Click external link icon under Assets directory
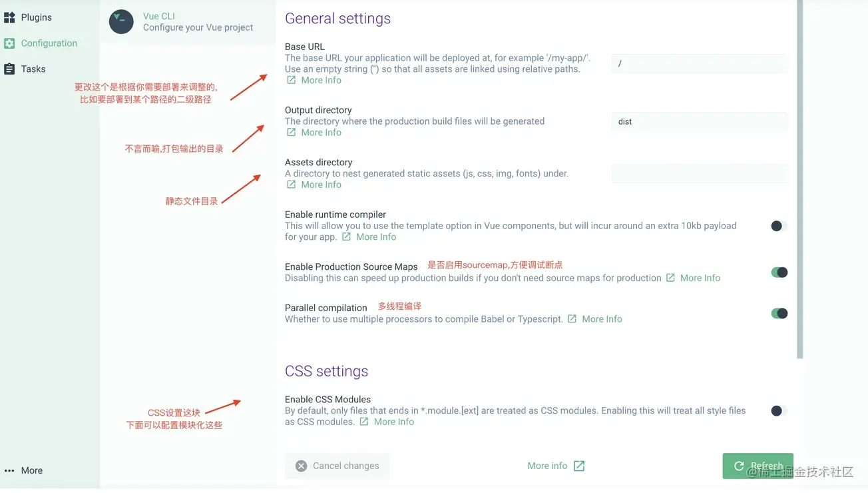The image size is (868, 493). (292, 185)
